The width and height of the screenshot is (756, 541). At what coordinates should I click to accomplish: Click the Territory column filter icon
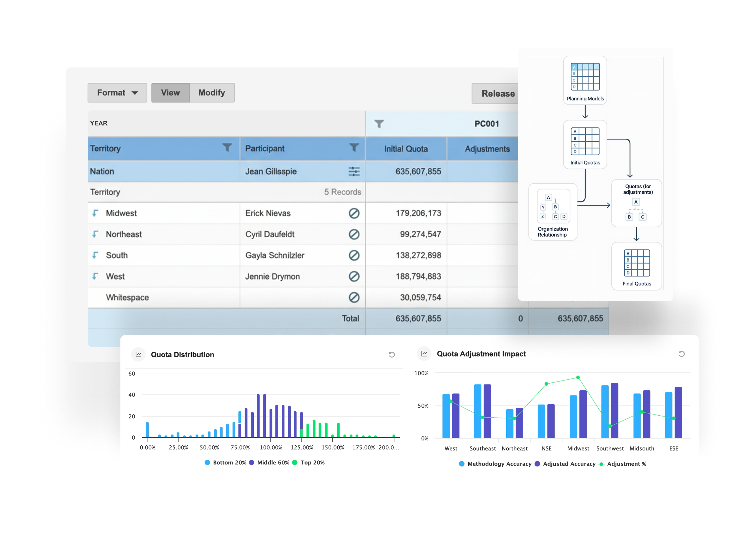(x=227, y=147)
